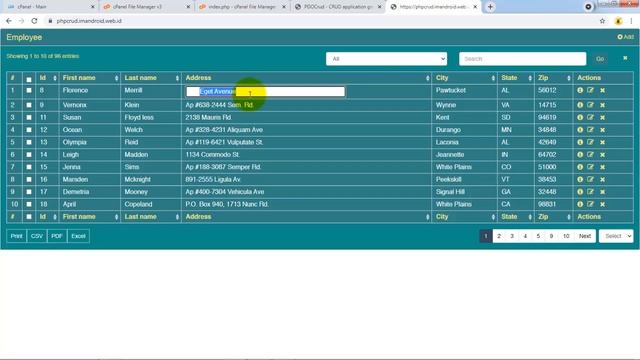The height and width of the screenshot is (360, 640).
Task: Click the browser address bar
Action: 318,21
